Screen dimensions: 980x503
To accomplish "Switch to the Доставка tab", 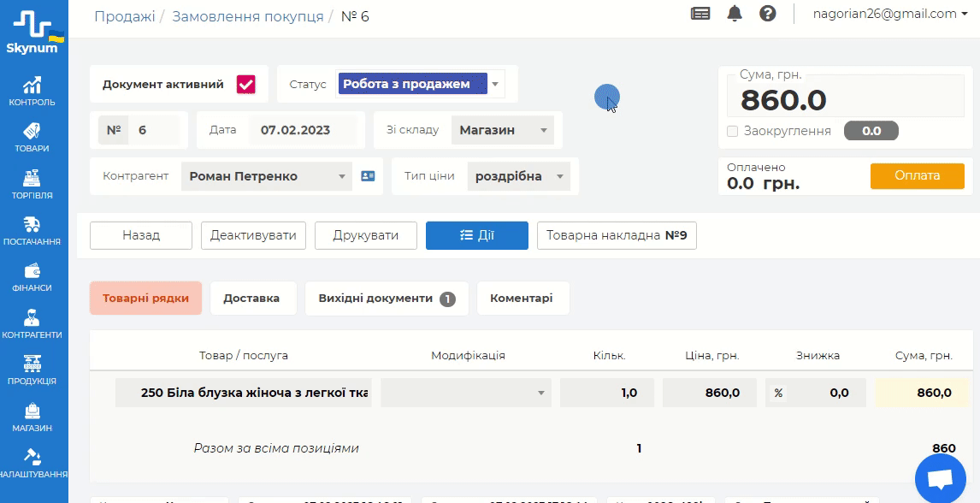I will (251, 299).
